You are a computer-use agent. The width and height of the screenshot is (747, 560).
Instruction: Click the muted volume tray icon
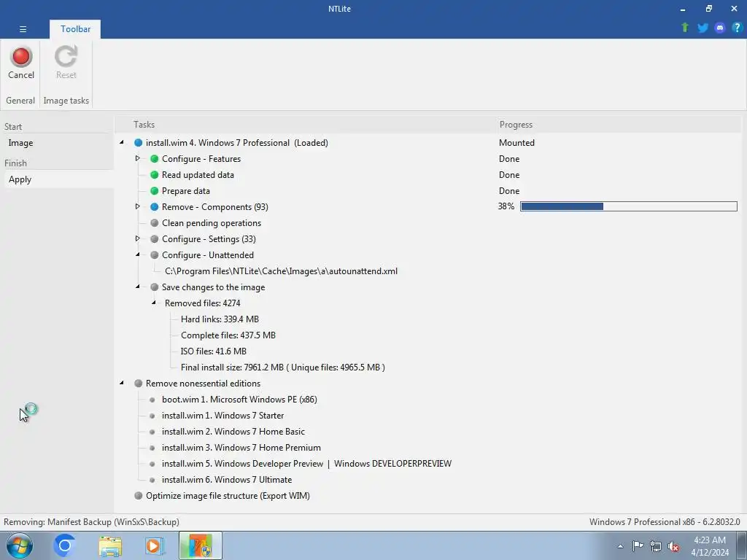tap(673, 546)
